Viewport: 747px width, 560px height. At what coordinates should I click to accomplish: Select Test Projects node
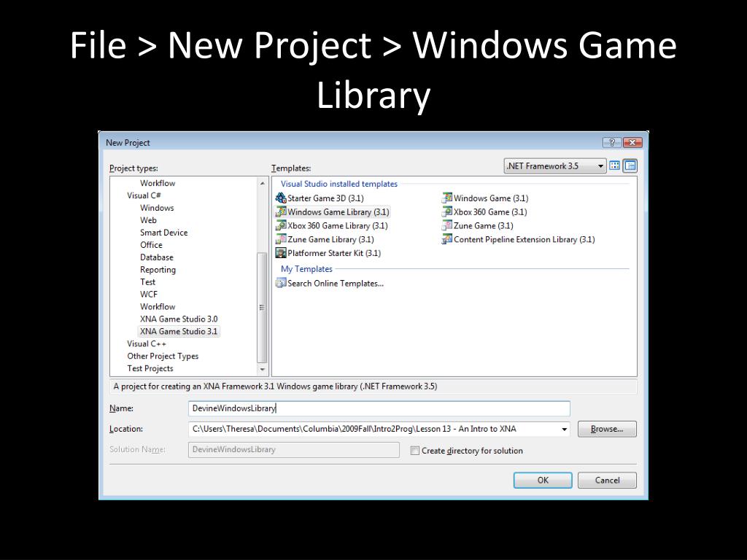(x=150, y=368)
